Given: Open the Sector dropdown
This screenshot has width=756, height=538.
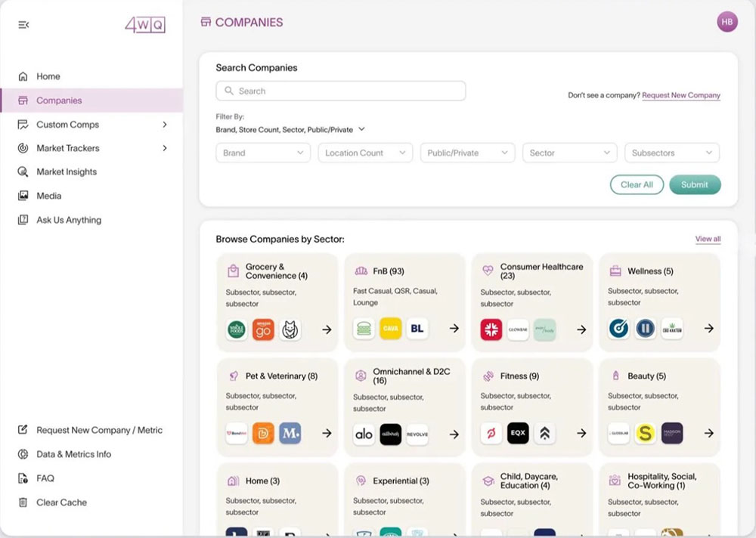Looking at the screenshot, I should coord(570,153).
